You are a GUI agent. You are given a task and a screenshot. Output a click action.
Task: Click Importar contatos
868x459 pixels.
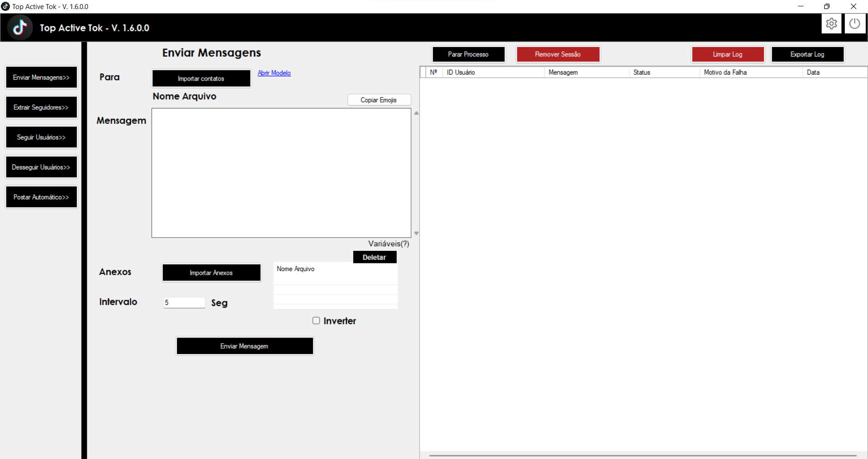tap(201, 78)
